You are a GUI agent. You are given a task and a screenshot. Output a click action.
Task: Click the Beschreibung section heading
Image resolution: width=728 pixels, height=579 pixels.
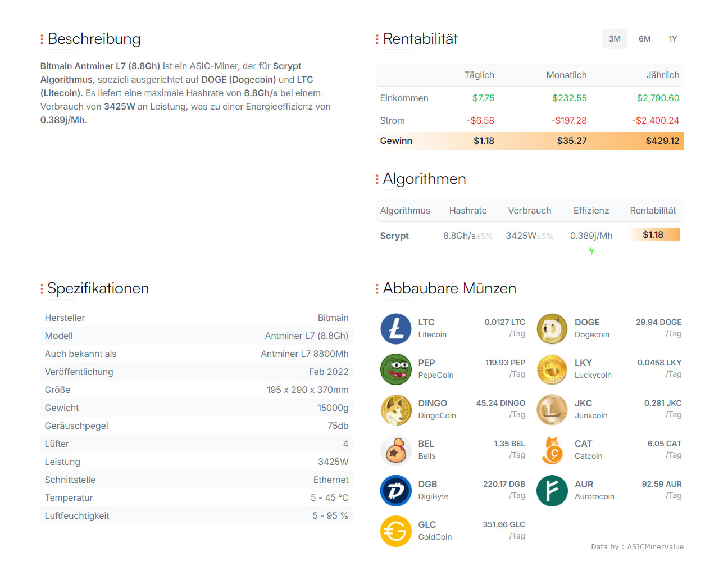94,39
